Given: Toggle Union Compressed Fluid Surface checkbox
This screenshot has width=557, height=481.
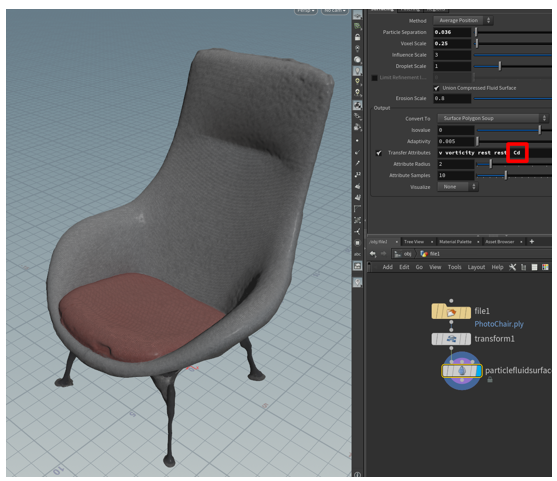Looking at the screenshot, I should (437, 88).
